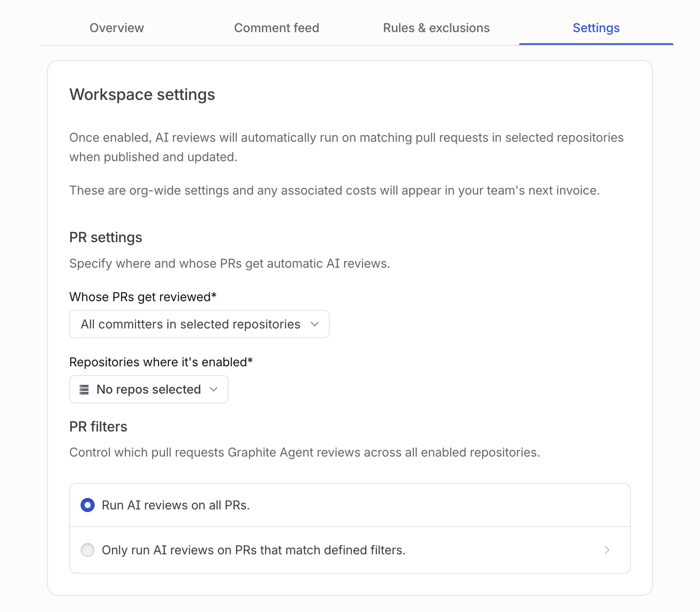Select the Run AI reviews on all PRs radio button
The height and width of the screenshot is (612, 700).
(88, 505)
